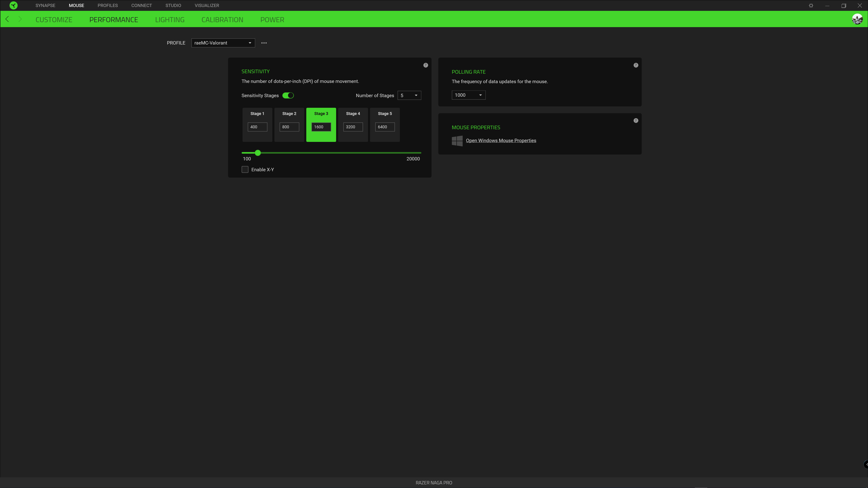
Task: Click the Polling Rate help icon
Action: (x=636, y=65)
